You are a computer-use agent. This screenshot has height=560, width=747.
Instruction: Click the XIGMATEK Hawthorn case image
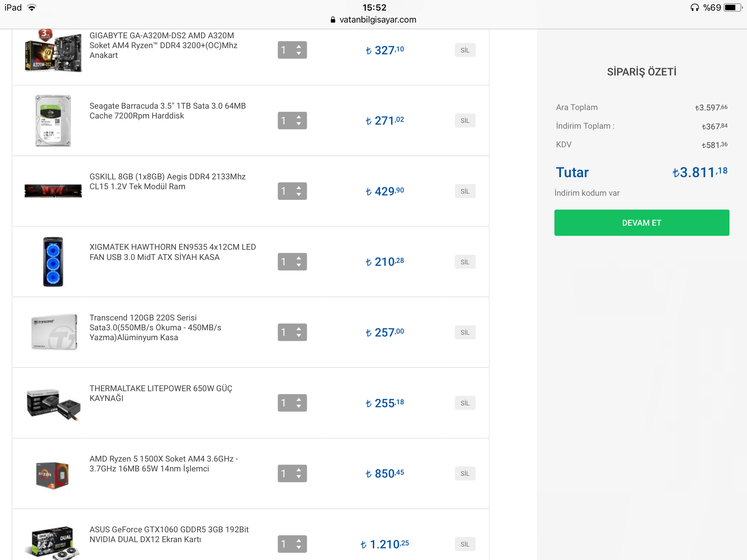click(x=53, y=262)
